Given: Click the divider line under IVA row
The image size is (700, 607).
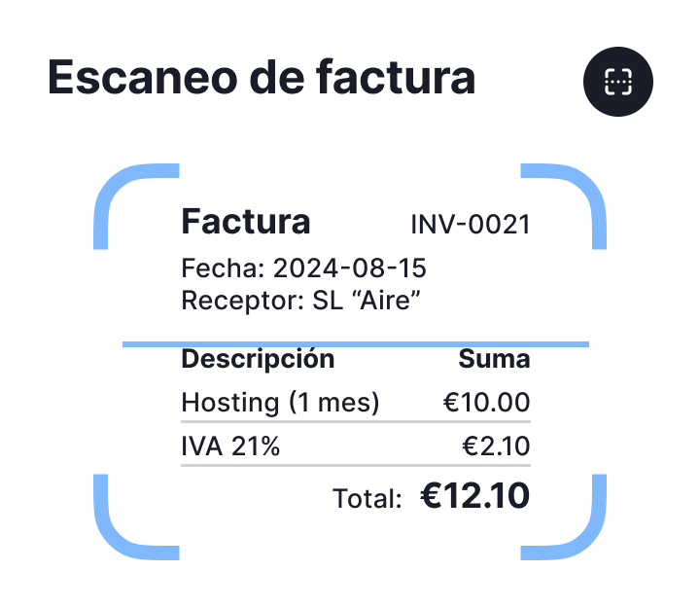Looking at the screenshot, I should [x=355, y=466].
